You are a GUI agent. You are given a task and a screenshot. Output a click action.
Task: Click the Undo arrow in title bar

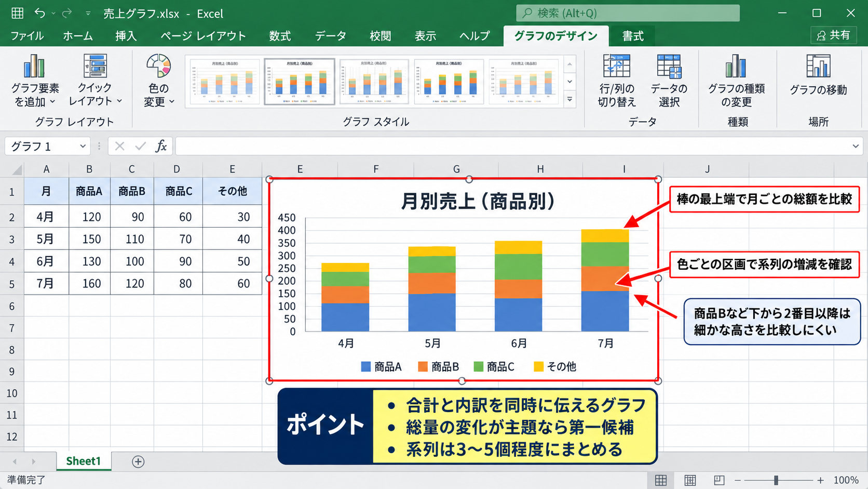(40, 13)
